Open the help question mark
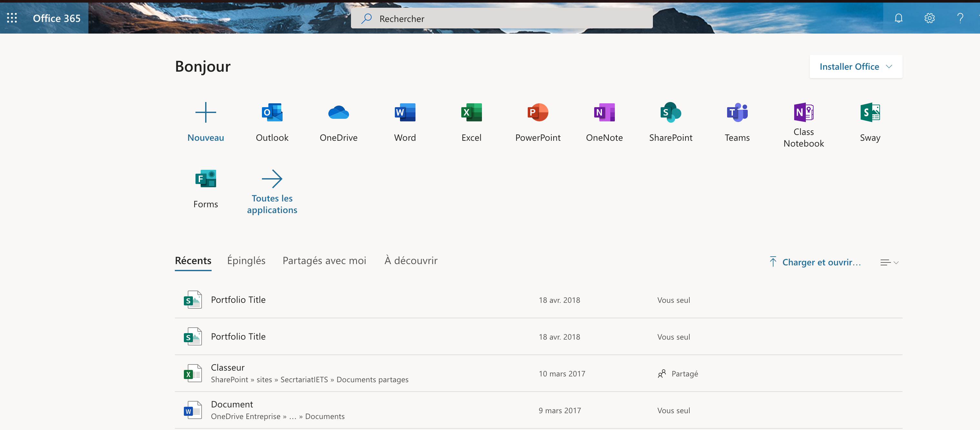Screen dimensions: 980x430 pyautogui.click(x=960, y=18)
